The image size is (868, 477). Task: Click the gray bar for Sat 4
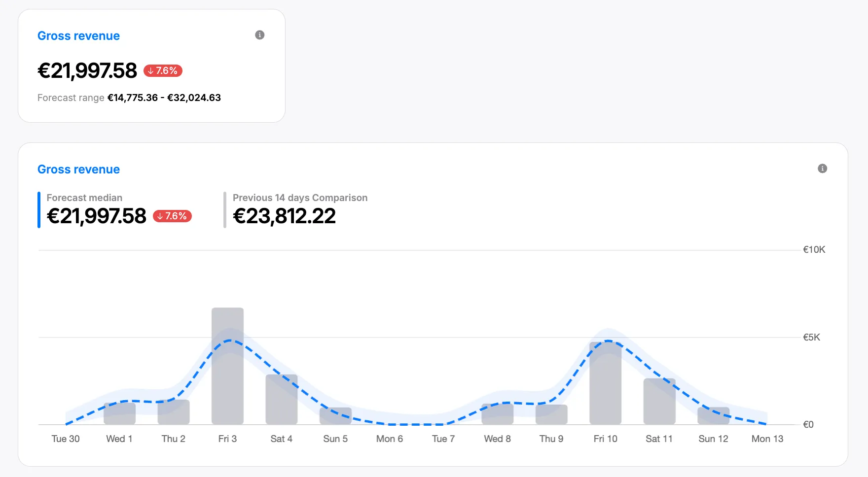(x=282, y=399)
